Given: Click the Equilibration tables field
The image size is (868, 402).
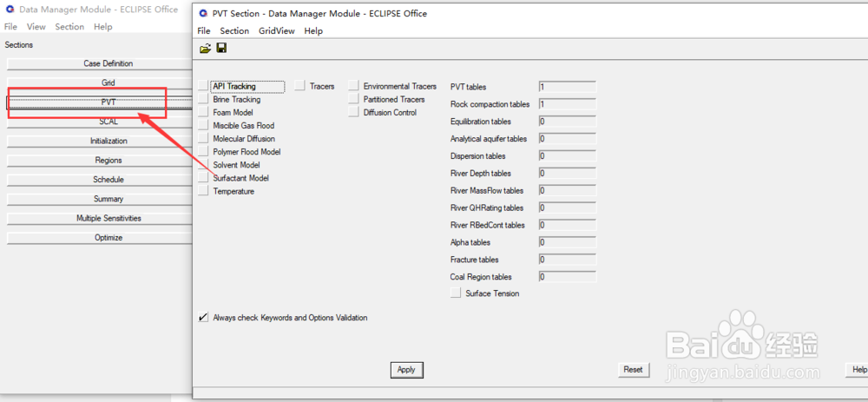Looking at the screenshot, I should point(568,122).
